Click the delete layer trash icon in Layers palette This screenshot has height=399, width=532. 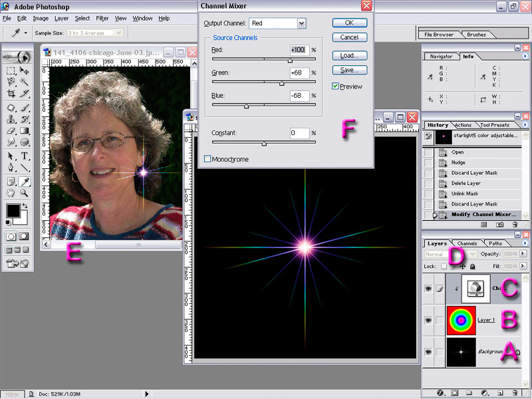[x=515, y=393]
